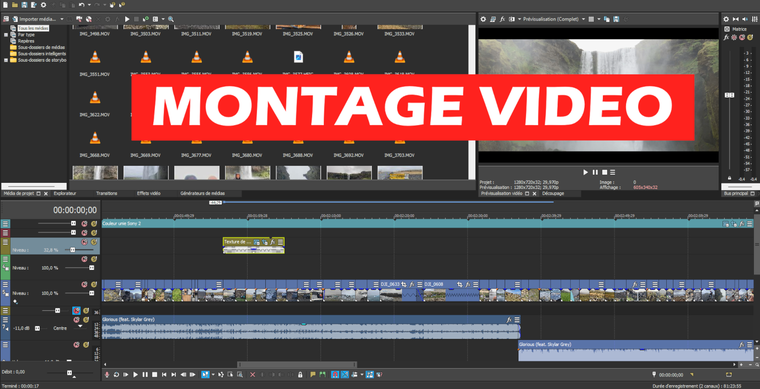
Task: Click the undo arrow icon
Action: pyautogui.click(x=81, y=5)
